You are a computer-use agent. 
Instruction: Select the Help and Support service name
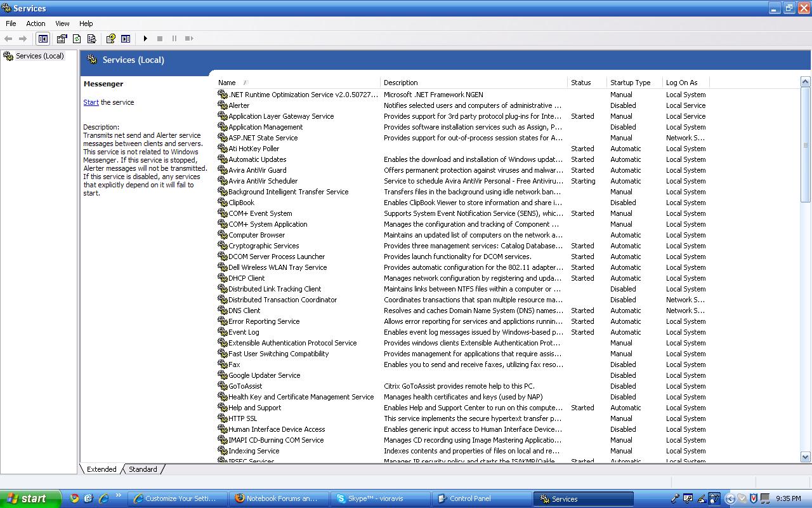coord(255,408)
